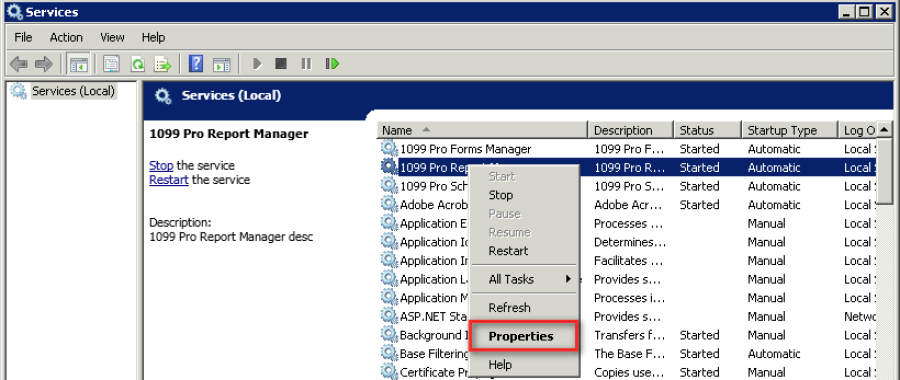
Task: Toggle Show/Hide Action Pane toolbar icon
Action: [x=222, y=64]
